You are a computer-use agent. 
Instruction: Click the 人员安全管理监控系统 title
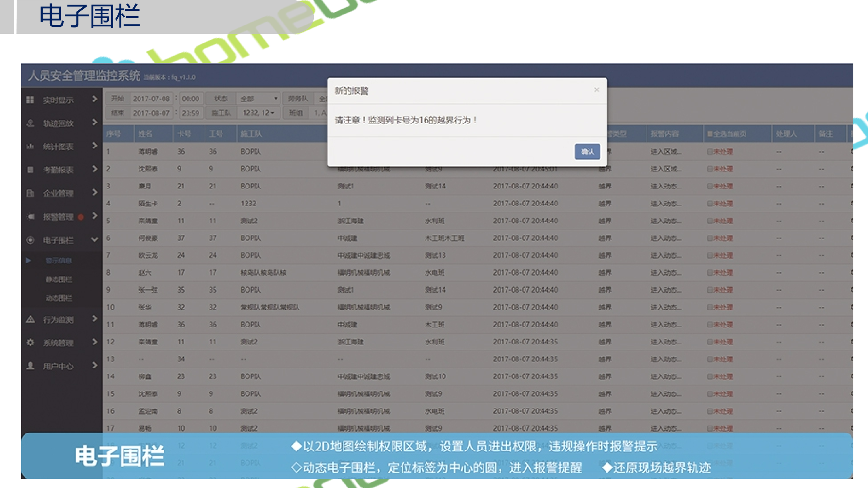[84, 75]
